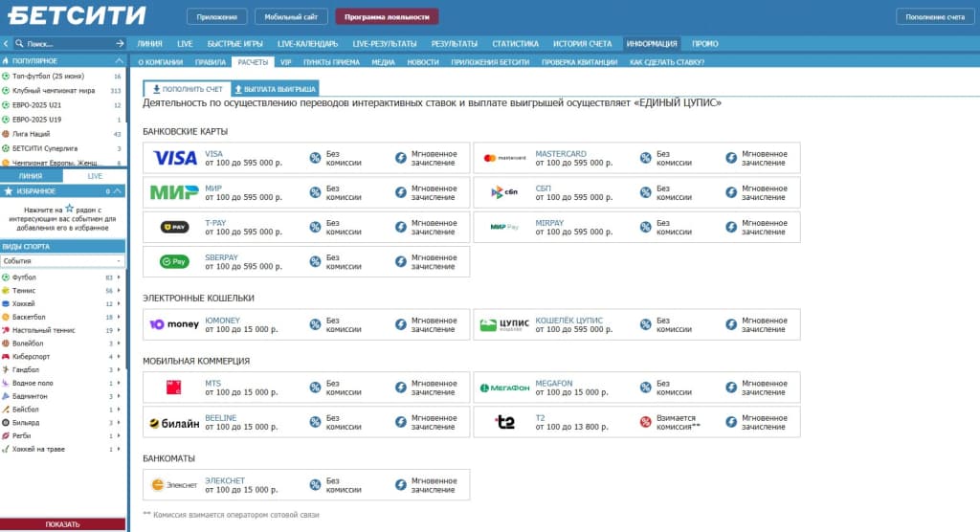The width and height of the screenshot is (980, 532).
Task: Select Хоккей на траве in sports list
Action: click(38, 449)
